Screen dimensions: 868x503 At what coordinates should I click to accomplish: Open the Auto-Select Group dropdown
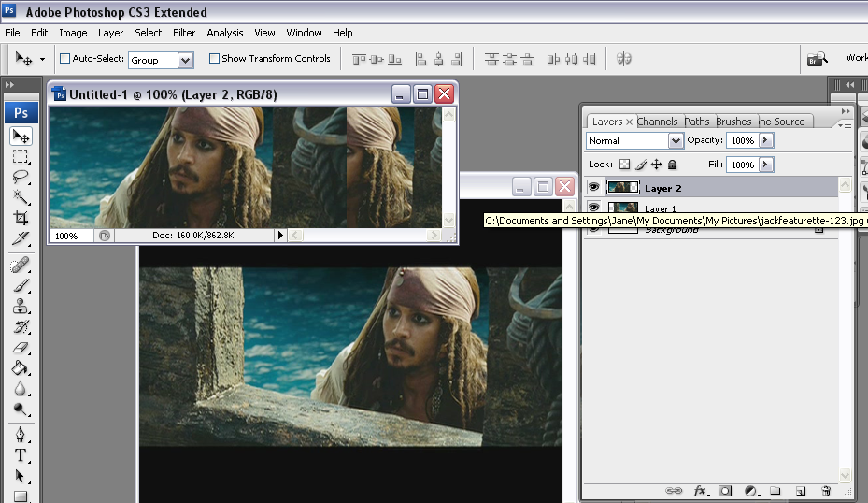pyautogui.click(x=185, y=60)
